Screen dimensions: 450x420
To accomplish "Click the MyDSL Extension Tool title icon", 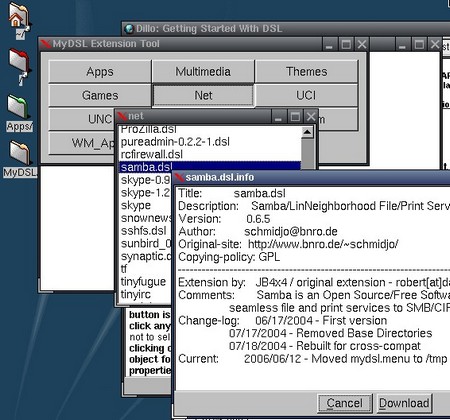I will point(46,44).
